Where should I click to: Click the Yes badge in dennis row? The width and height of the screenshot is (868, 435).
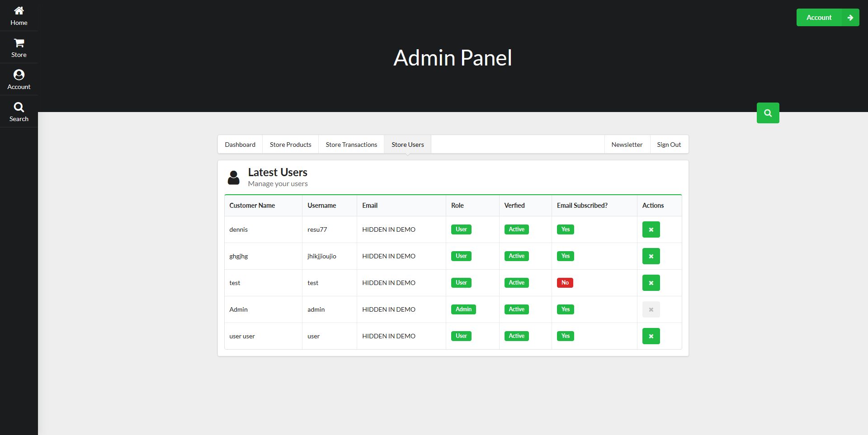pyautogui.click(x=566, y=229)
